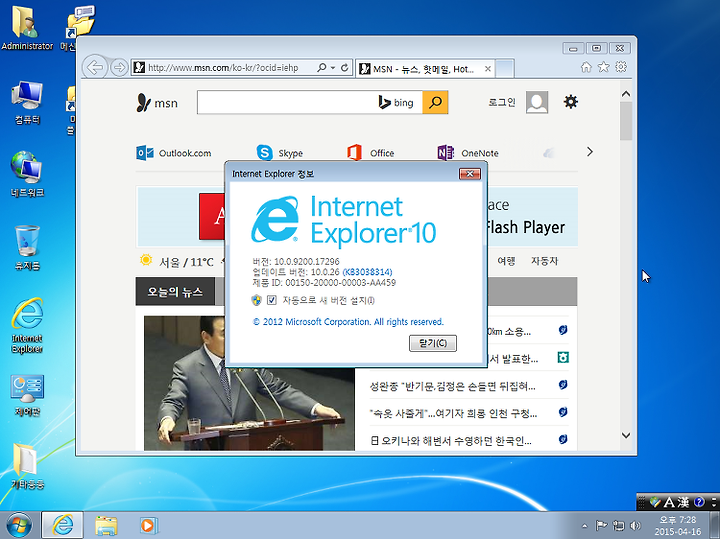Open KB3038314 update link
The image size is (720, 539).
tap(367, 272)
